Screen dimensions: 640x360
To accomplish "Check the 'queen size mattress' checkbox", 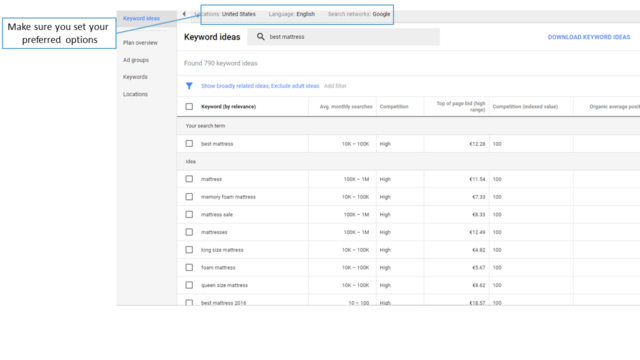I will (x=189, y=285).
